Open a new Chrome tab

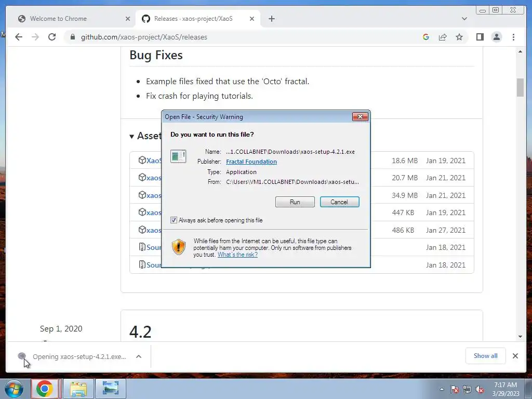click(271, 19)
